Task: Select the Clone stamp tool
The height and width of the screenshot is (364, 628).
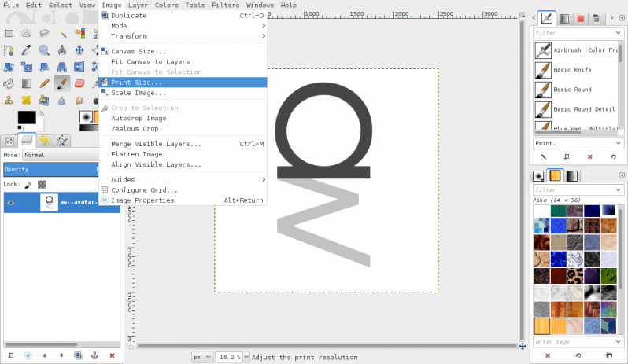Action: click(x=9, y=100)
